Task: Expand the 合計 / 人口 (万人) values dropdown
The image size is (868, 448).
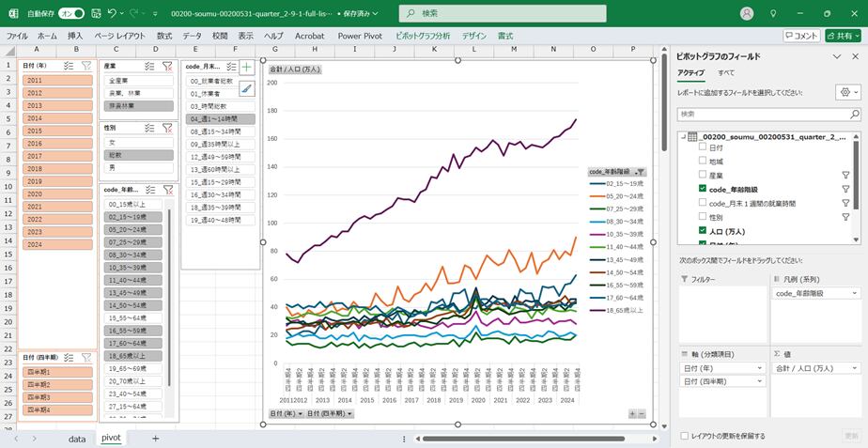Action: click(x=855, y=368)
